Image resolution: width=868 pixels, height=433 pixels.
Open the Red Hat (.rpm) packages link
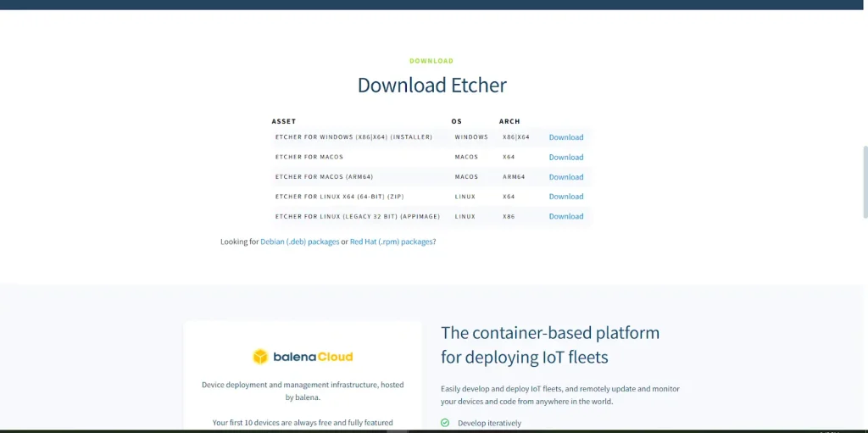[x=391, y=242]
